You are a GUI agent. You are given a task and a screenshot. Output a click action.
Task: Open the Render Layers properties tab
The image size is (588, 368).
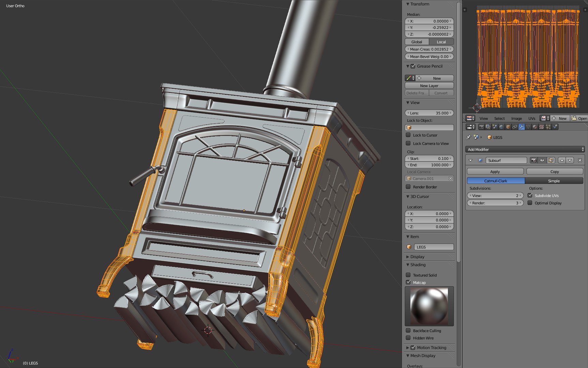[x=488, y=127]
